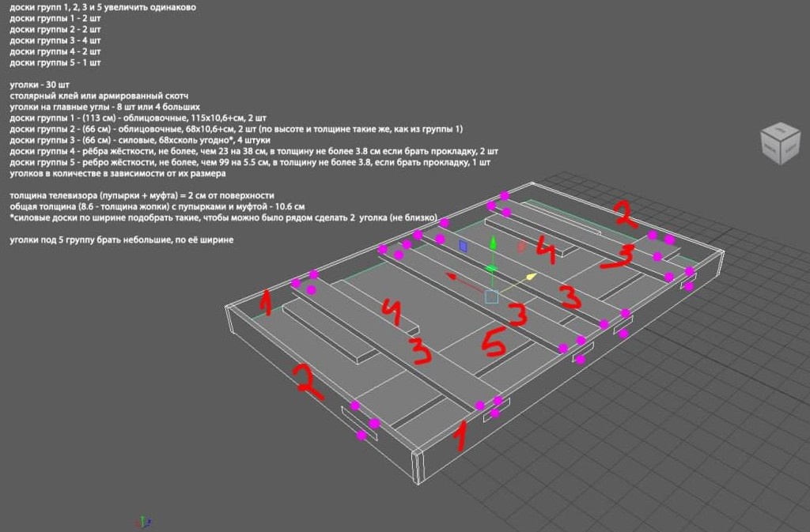Image resolution: width=810 pixels, height=532 pixels.
Task: Click the line "уголки - 30 шт"
Action: (x=40, y=85)
